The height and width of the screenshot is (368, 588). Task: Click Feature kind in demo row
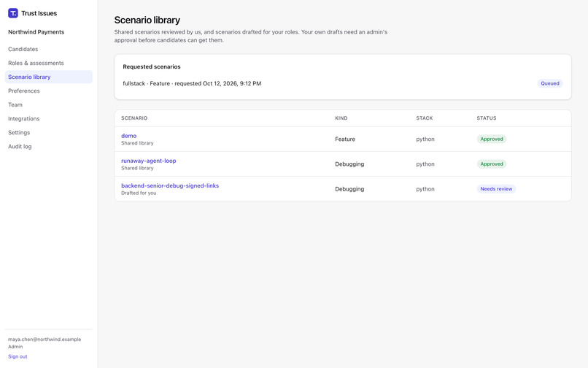point(345,139)
